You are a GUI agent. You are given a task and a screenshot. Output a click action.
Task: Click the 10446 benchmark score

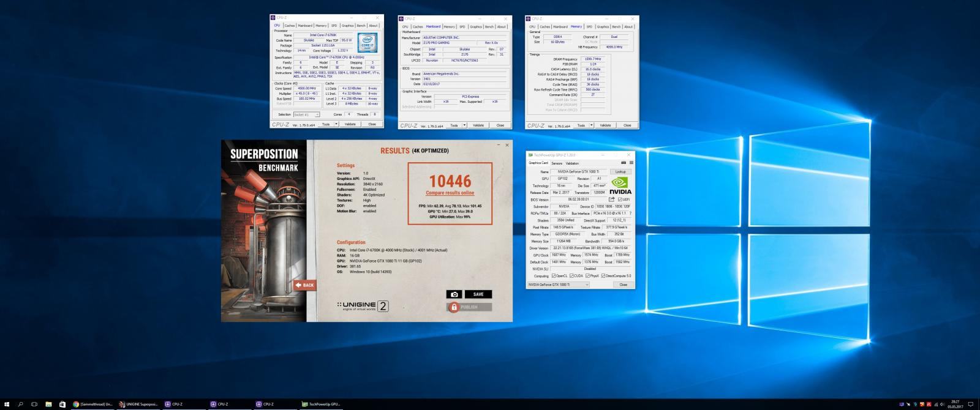click(x=450, y=181)
